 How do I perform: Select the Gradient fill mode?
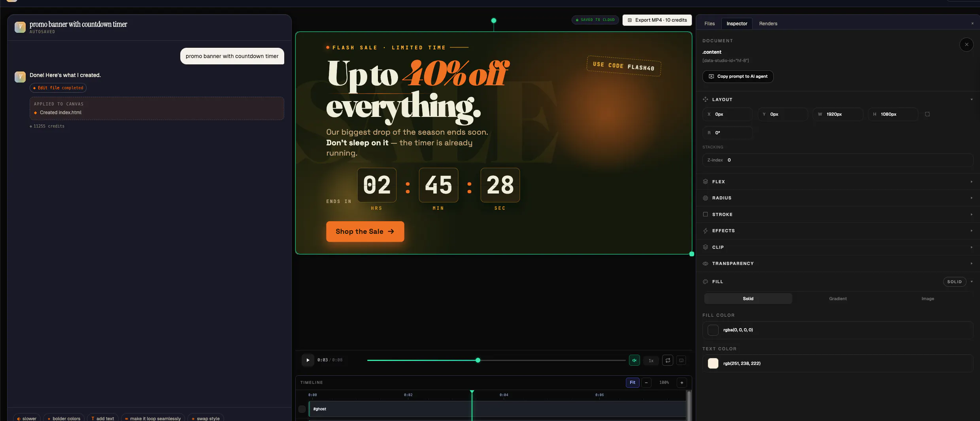tap(838, 299)
